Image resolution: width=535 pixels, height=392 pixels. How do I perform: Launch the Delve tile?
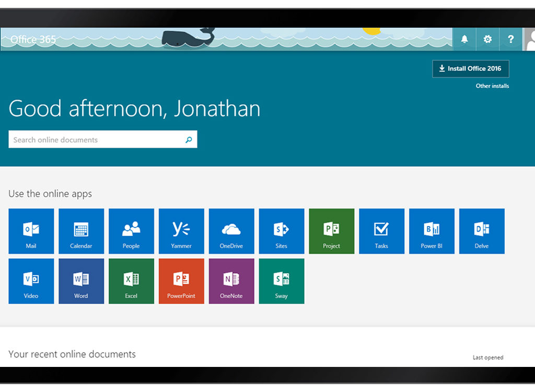[482, 231]
